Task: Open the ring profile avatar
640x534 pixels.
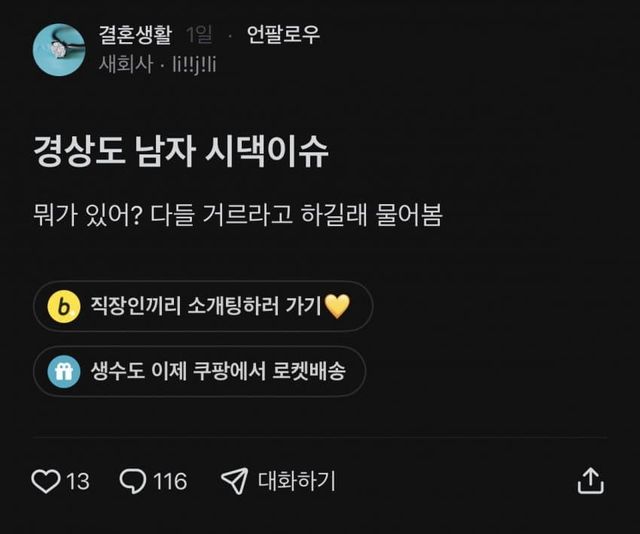Action: pyautogui.click(x=59, y=49)
